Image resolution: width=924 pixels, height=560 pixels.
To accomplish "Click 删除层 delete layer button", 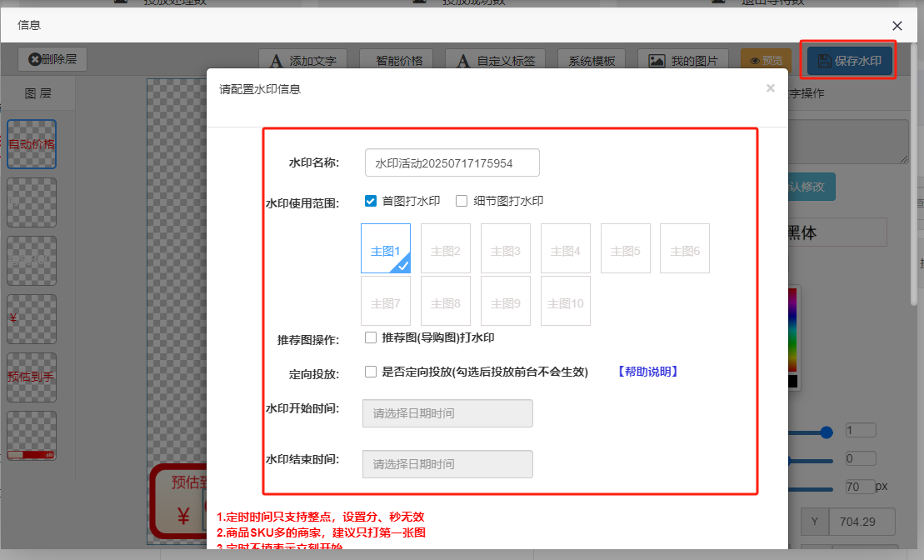I will [52, 59].
